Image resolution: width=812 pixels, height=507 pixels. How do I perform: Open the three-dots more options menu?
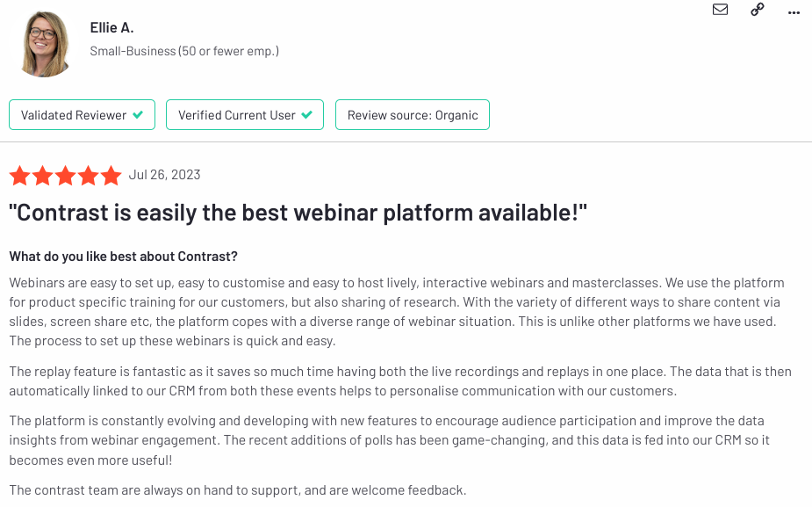pos(794,12)
